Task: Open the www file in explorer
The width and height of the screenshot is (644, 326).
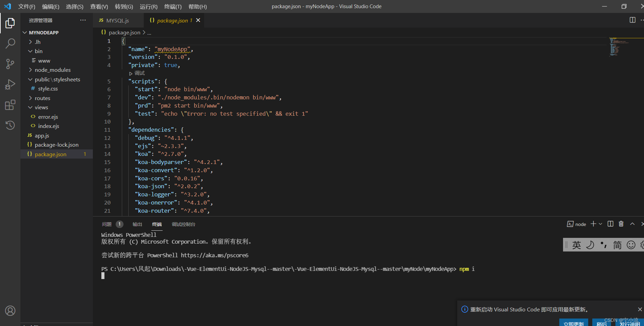Action: 44,61
